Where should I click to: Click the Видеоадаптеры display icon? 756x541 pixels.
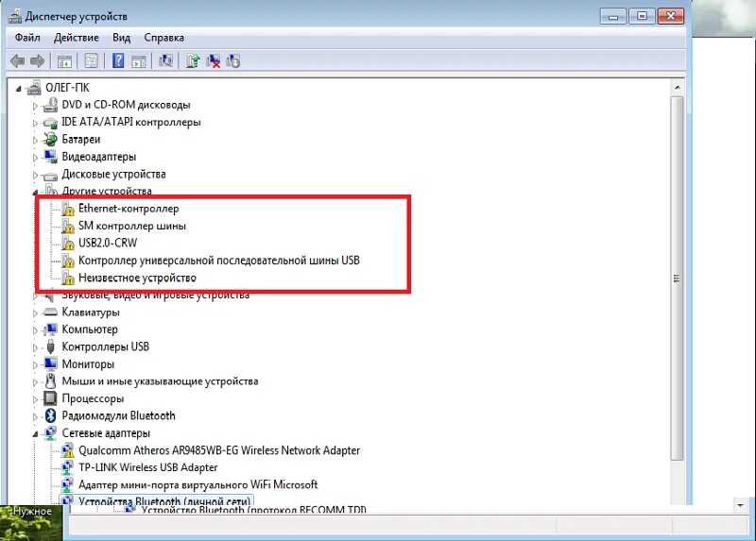pos(50,157)
